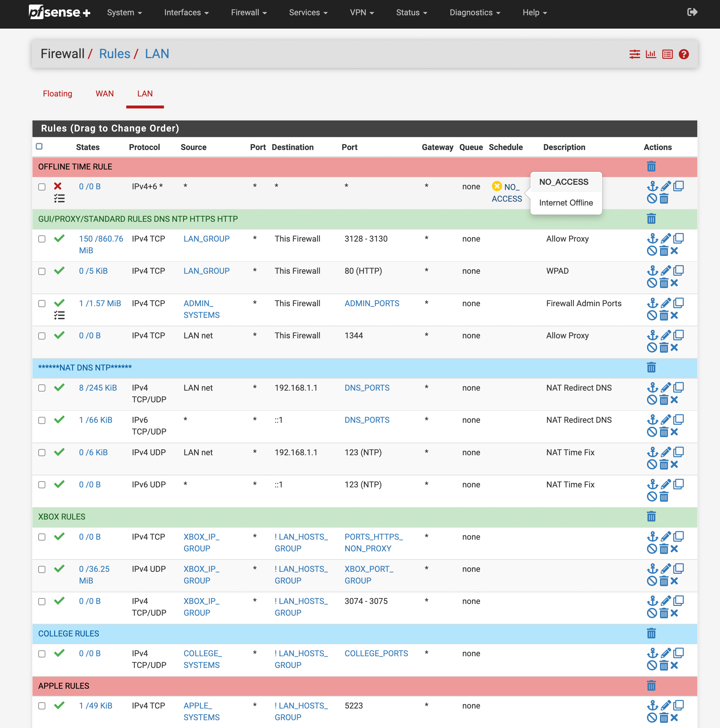Open the firewall log list icon
The width and height of the screenshot is (720, 728).
tap(667, 54)
